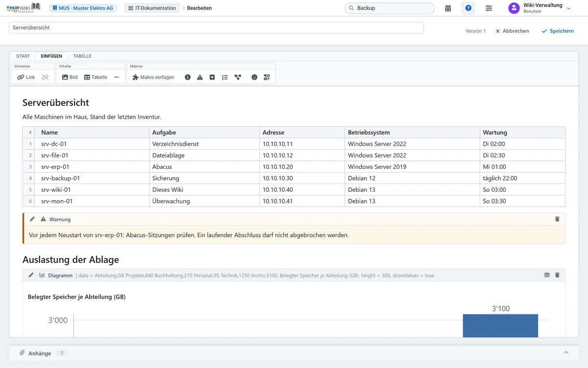The image size is (588, 368).
Task: Click the Anhänge count badge 0
Action: (x=62, y=353)
